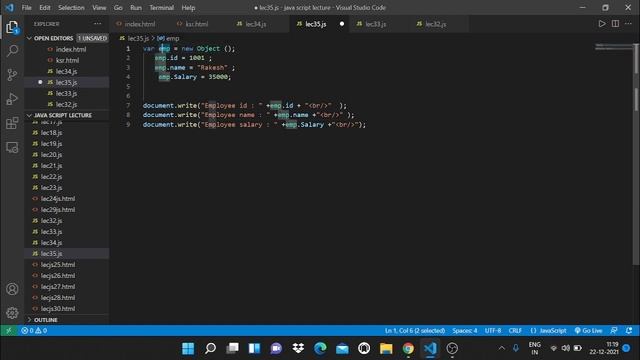Open the Remote Explorer view

pyautogui.click(x=12, y=147)
